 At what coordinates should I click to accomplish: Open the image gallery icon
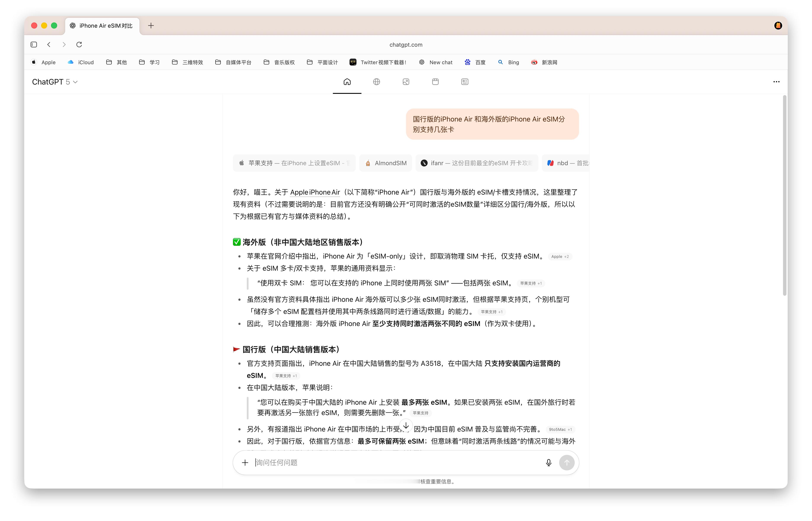click(x=406, y=82)
